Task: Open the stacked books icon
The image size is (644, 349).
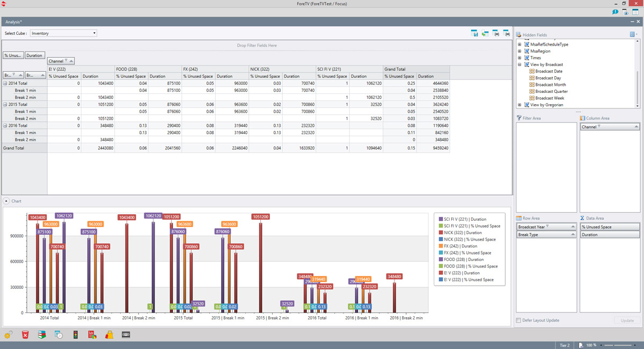Action: (x=42, y=335)
